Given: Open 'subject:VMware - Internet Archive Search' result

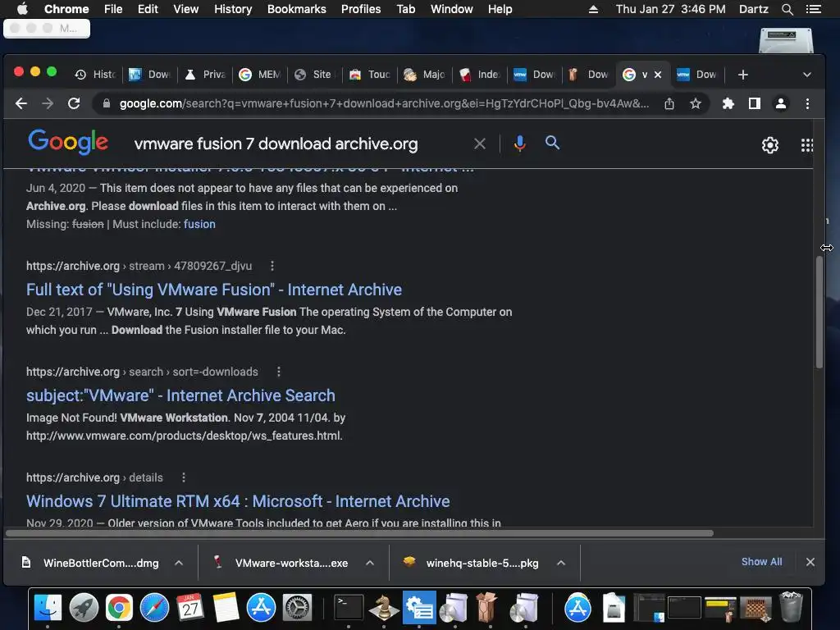Looking at the screenshot, I should pos(180,395).
